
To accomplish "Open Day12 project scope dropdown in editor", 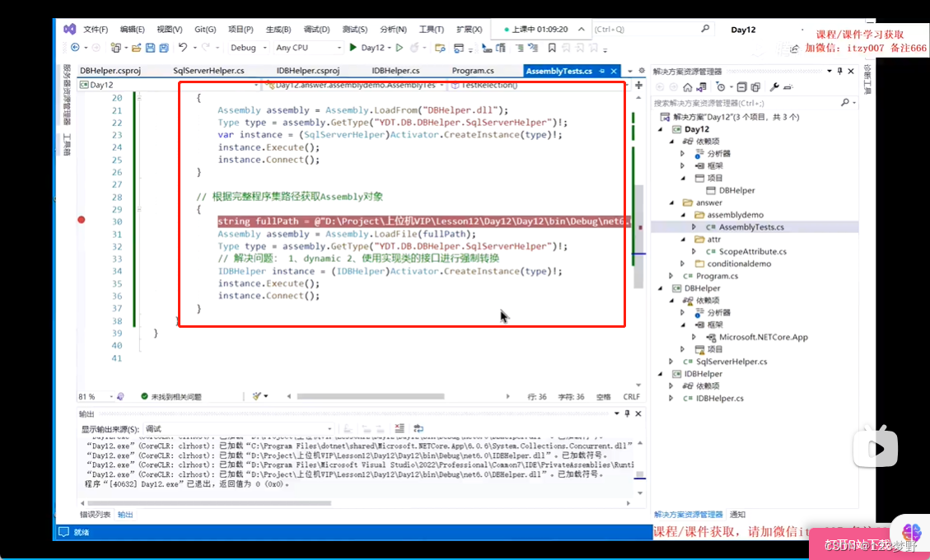I will pyautogui.click(x=169, y=85).
